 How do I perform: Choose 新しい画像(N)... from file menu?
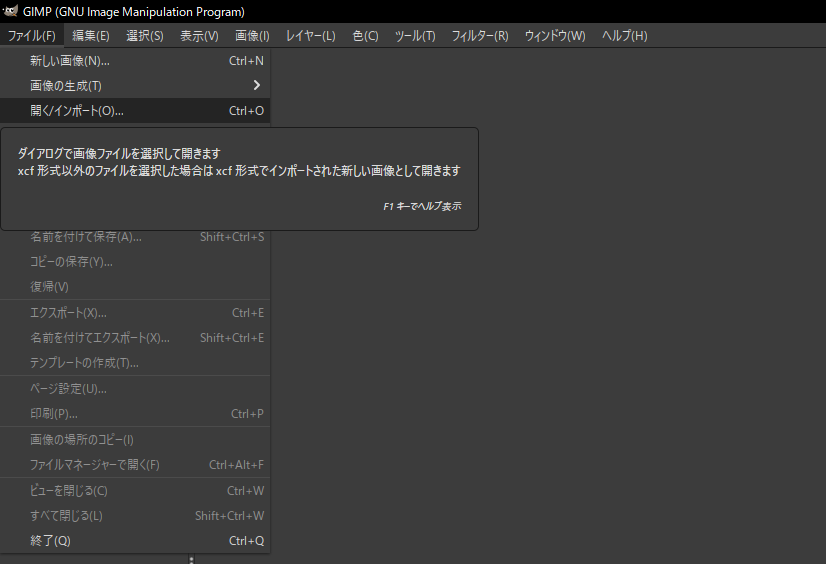(x=135, y=61)
